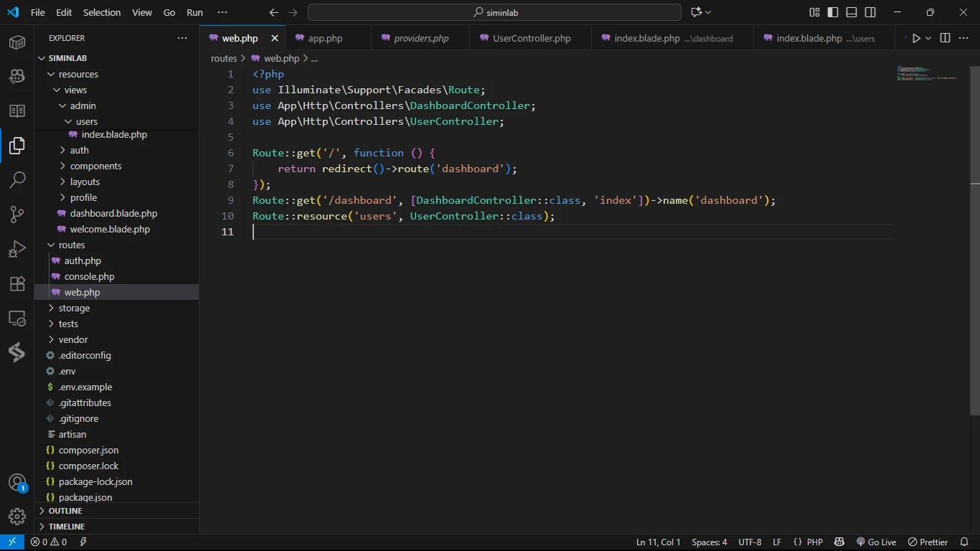Toggle the bottom panel visibility
This screenshot has height=551, width=980.
(x=852, y=12)
